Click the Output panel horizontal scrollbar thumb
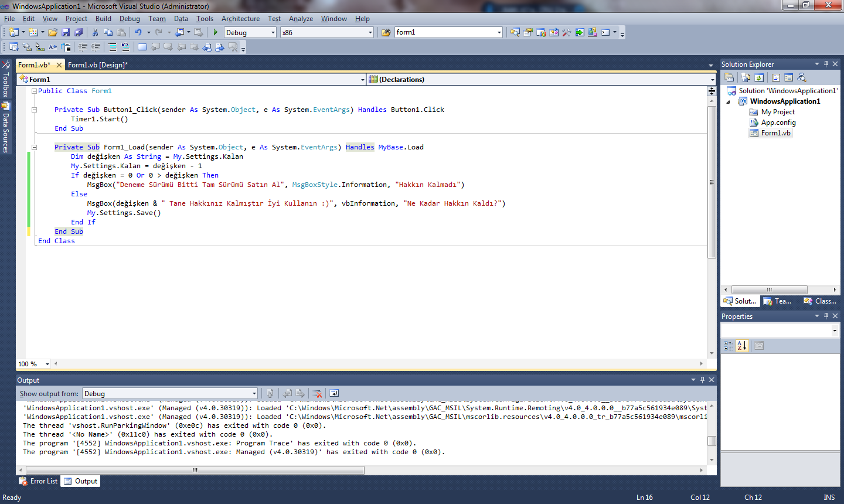844x504 pixels. coord(195,470)
